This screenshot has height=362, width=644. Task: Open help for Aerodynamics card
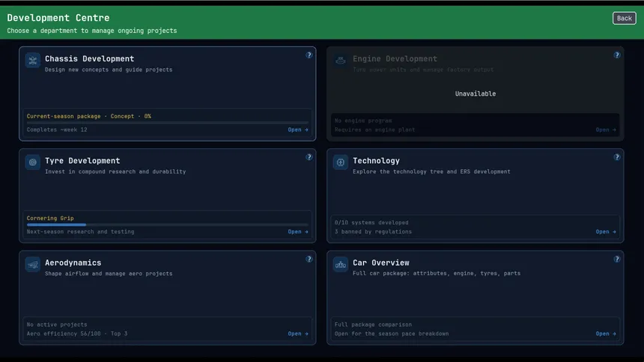(x=309, y=259)
